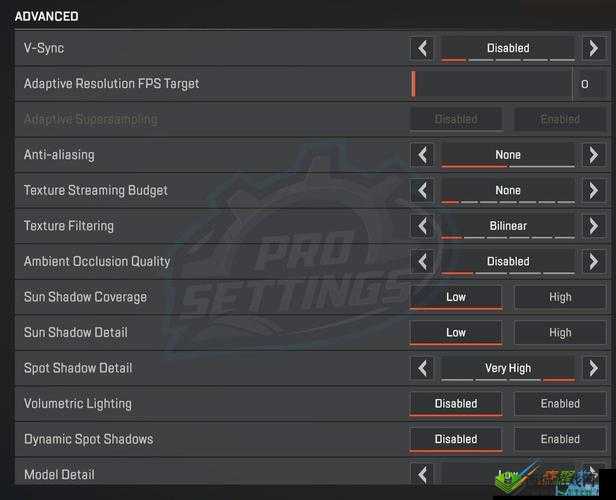Click the Ambient Occlusion Disabled value box
The height and width of the screenshot is (500, 616).
click(x=508, y=262)
